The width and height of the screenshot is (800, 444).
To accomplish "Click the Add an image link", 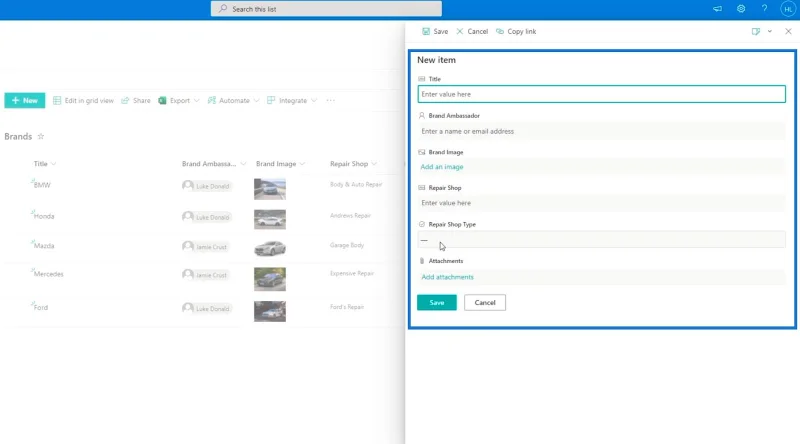I will tap(442, 167).
